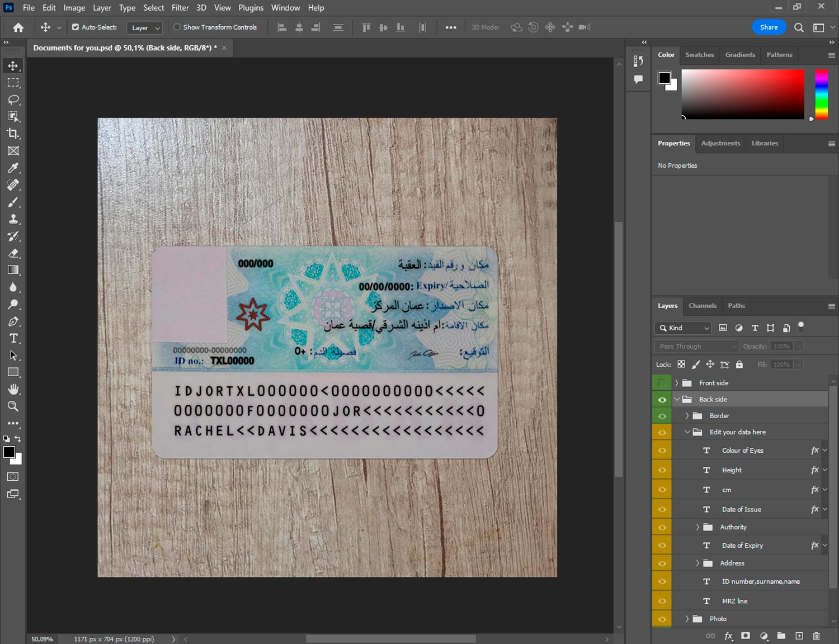Viewport: 839px width, 644px height.
Task: Select the Lasso tool
Action: point(13,100)
